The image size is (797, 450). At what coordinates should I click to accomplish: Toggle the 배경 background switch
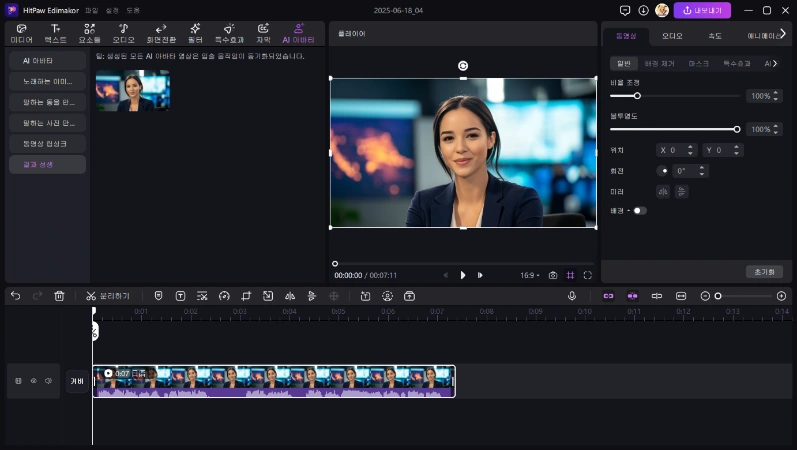tap(640, 211)
